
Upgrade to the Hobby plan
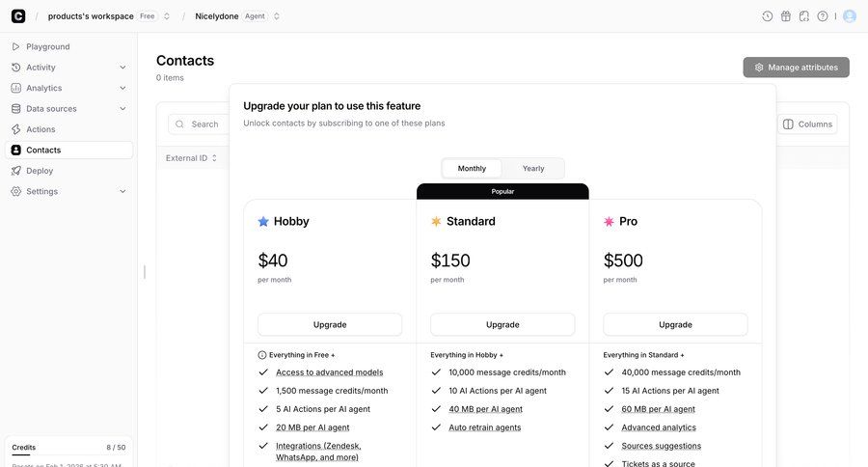click(x=330, y=324)
